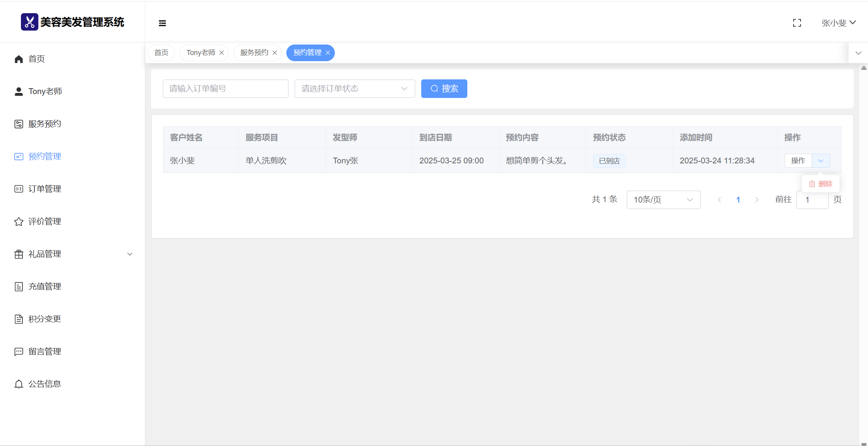The width and height of the screenshot is (868, 446).
Task: Focus the order number input field
Action: click(x=226, y=89)
